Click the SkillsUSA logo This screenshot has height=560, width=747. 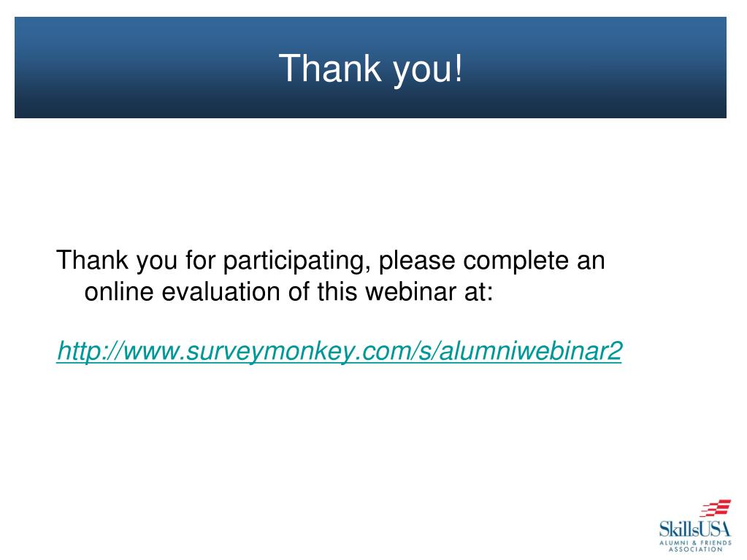[x=695, y=526]
